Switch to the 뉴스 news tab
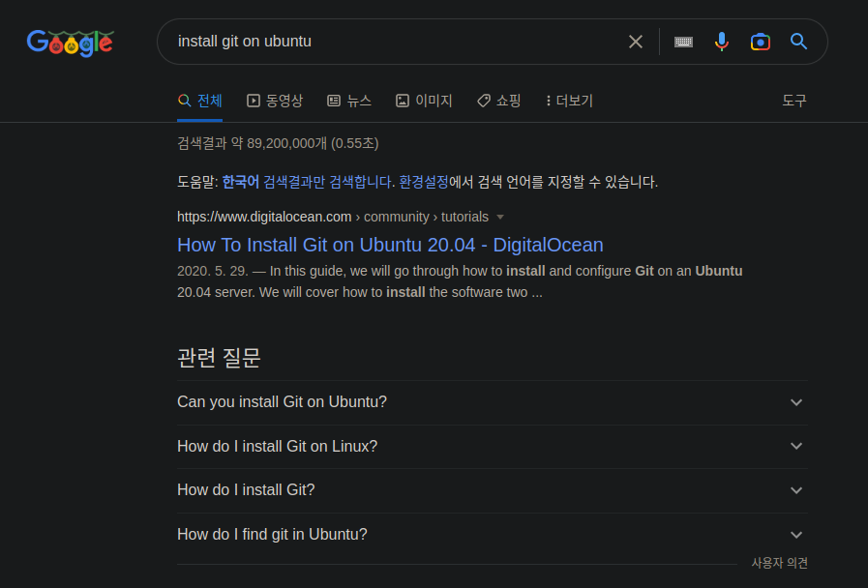This screenshot has height=588, width=868. [349, 101]
